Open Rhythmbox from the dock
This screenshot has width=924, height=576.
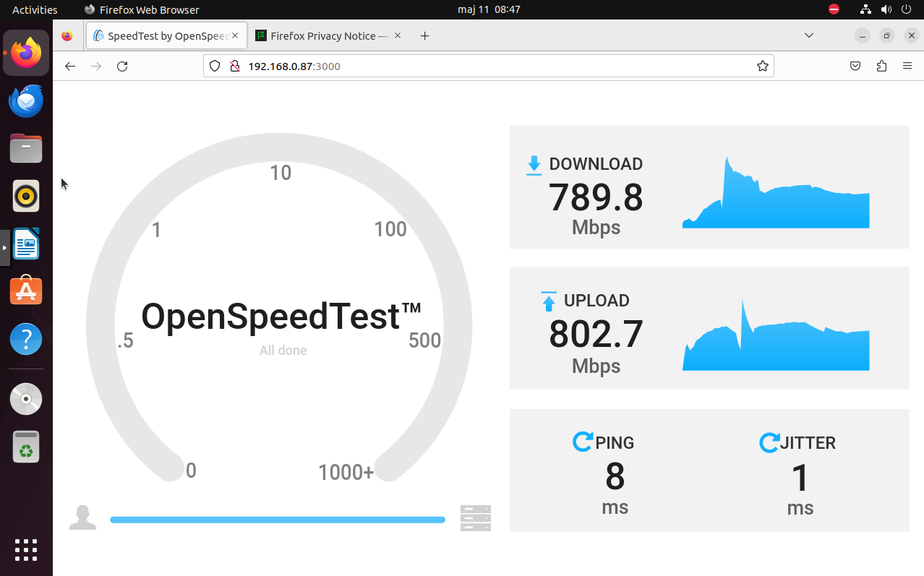point(26,196)
